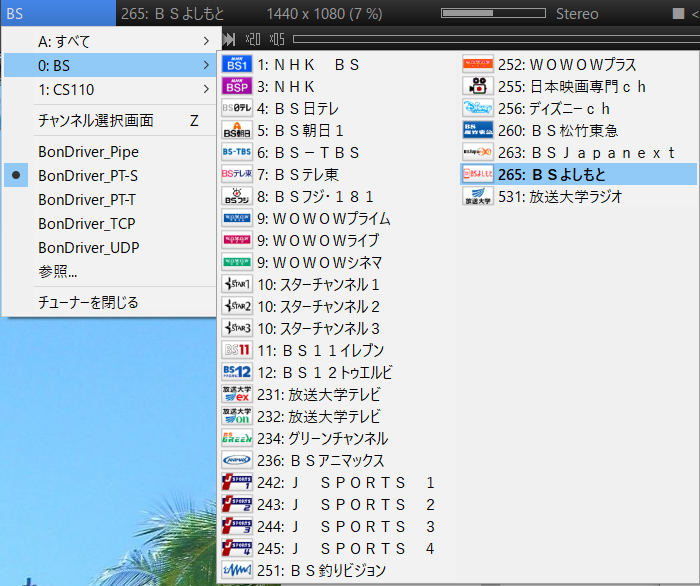Set playback speed to x20
The width and height of the screenshot is (700, 586).
coord(253,39)
